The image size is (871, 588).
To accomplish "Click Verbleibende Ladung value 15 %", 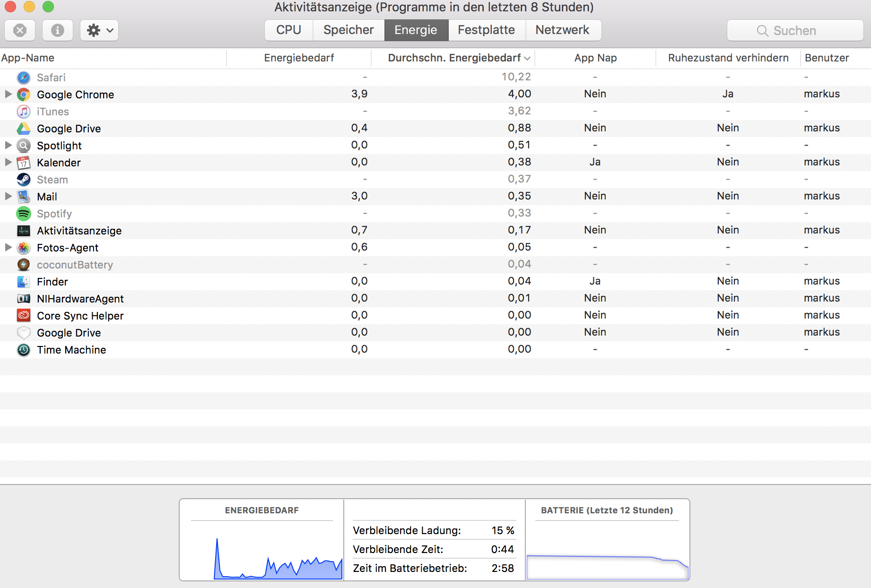I will [x=503, y=530].
